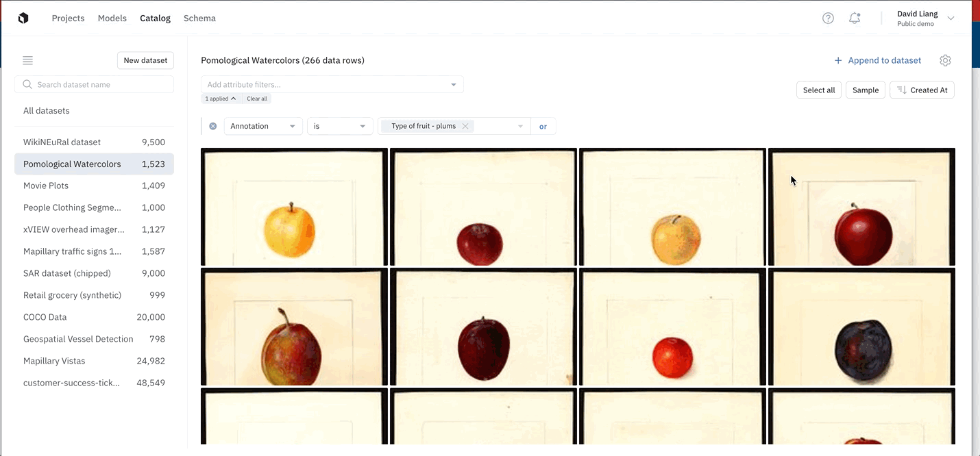Open the WikiNEuRal dataset
980x456 pixels.
point(94,142)
